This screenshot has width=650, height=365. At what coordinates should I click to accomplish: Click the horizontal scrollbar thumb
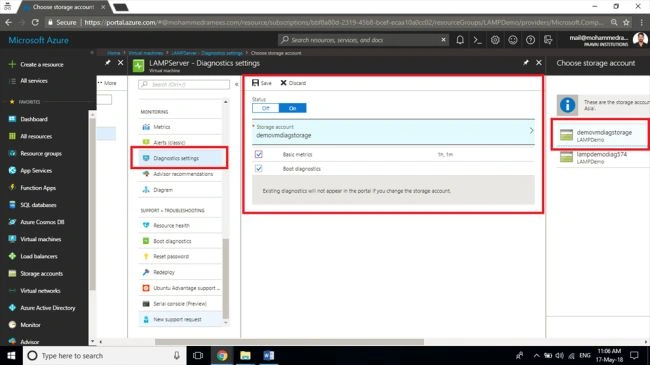pos(289,342)
